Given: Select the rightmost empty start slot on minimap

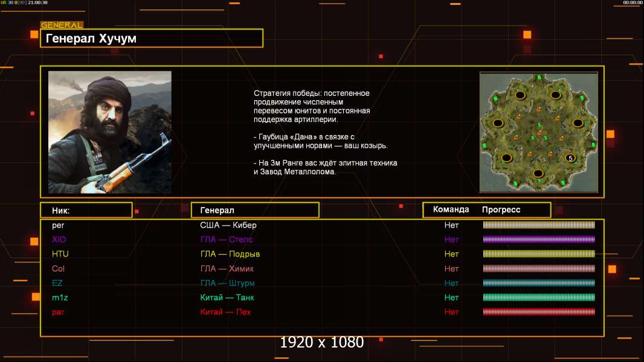Looking at the screenshot, I should 578,123.
